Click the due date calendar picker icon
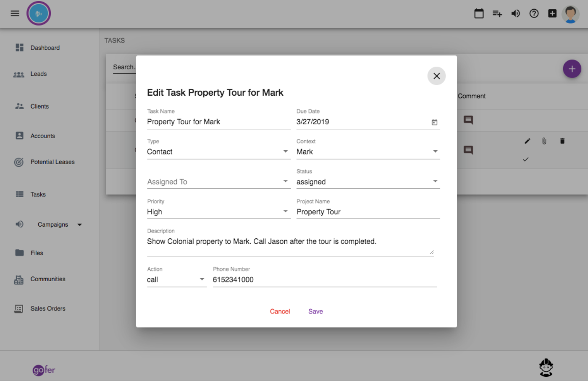This screenshot has width=588, height=381. click(434, 122)
